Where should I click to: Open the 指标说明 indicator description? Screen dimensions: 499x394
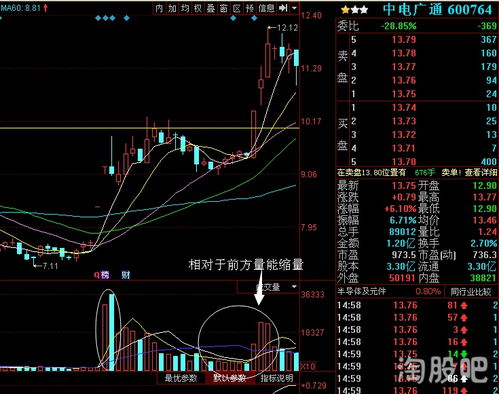[277, 378]
